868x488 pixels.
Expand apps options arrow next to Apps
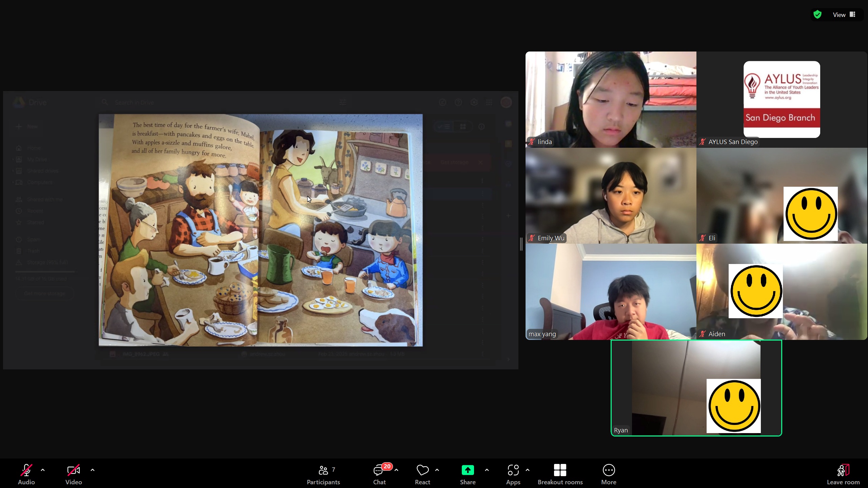pyautogui.click(x=528, y=470)
